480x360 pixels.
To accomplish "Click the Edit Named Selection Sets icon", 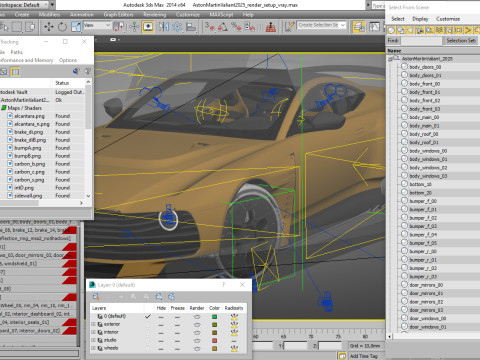I will [289, 27].
